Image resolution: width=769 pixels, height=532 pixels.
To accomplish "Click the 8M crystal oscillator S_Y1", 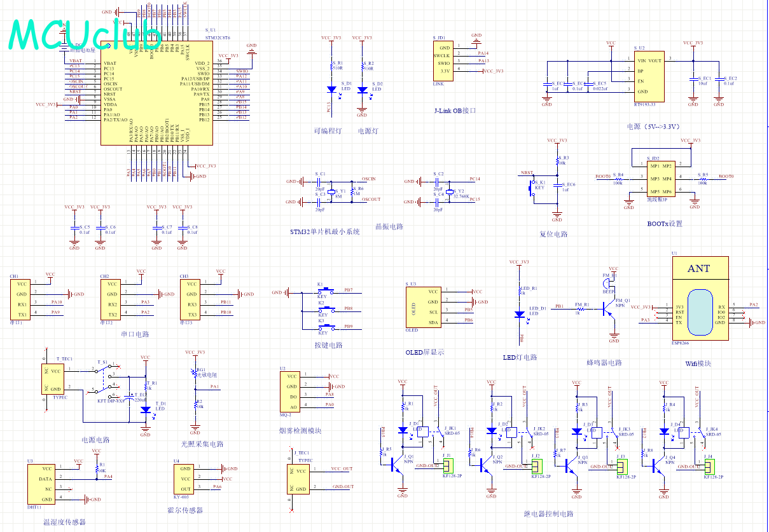I will (333, 191).
